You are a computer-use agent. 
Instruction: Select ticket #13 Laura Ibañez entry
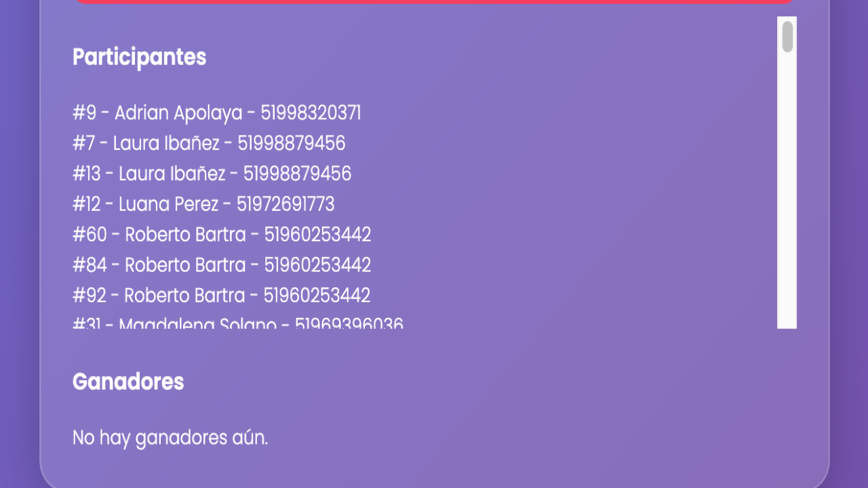point(212,174)
